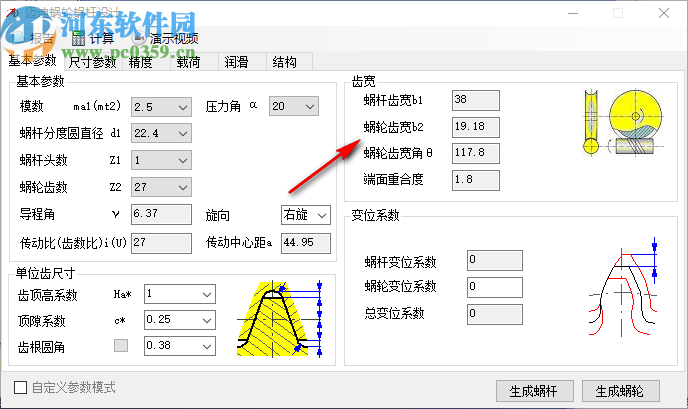Click the 导程角 γ input field

click(x=161, y=214)
